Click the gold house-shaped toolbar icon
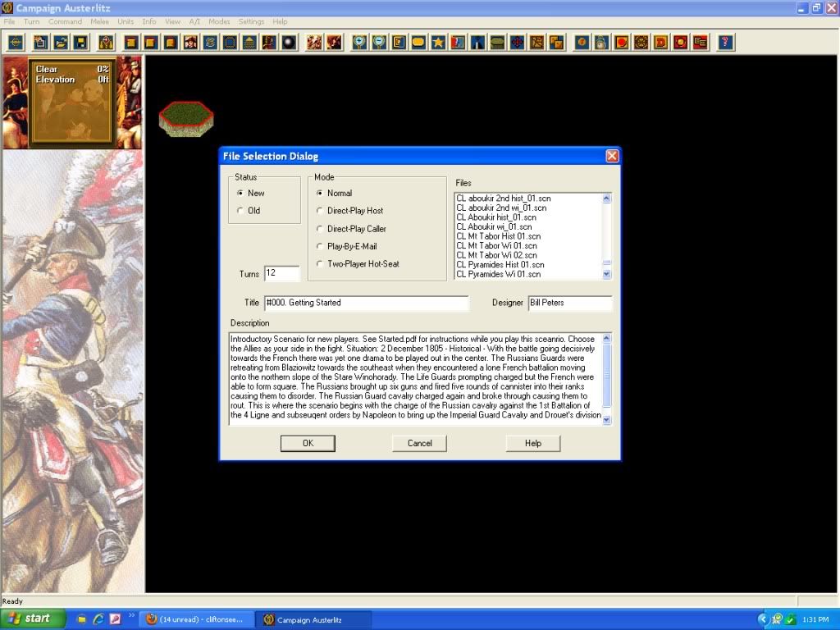840x630 pixels. (249, 43)
